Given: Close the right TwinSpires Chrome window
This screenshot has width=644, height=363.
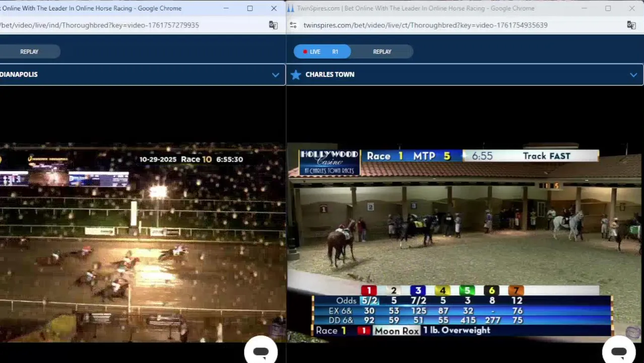Looking at the screenshot, I should (632, 8).
